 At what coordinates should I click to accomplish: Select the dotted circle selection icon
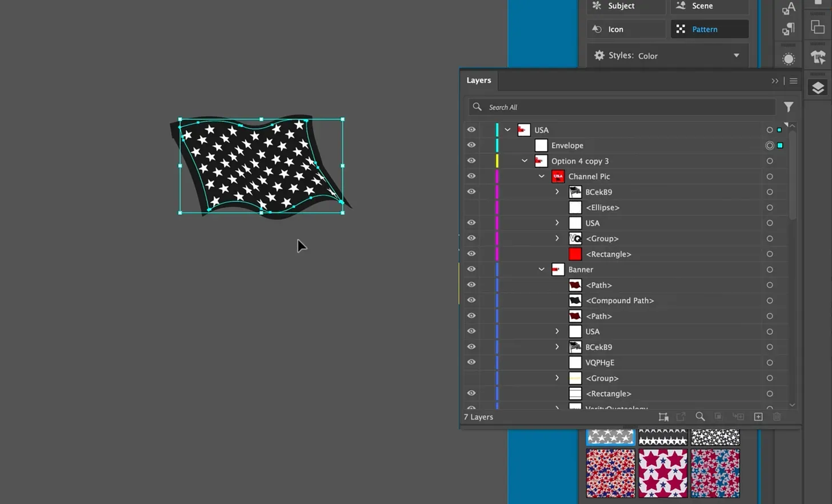click(788, 58)
